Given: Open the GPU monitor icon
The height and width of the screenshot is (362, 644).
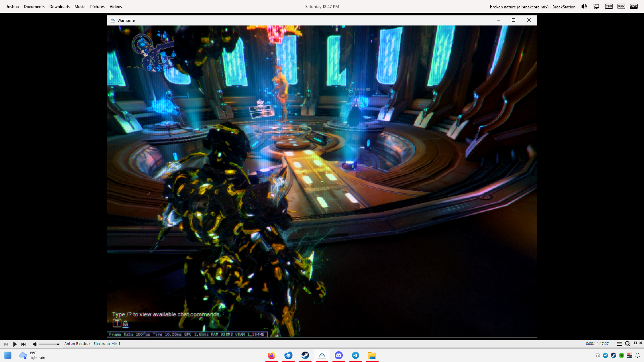Looking at the screenshot, I should [x=634, y=6].
